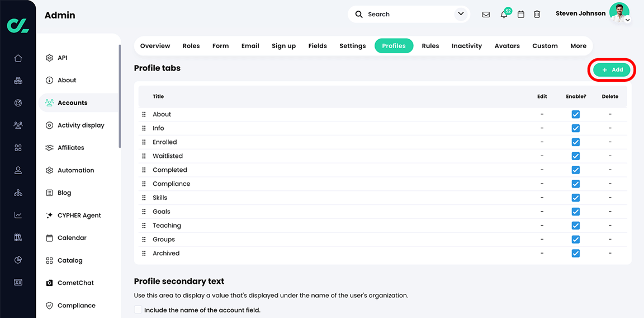Toggle the Completed row Enable checkbox

pos(576,170)
